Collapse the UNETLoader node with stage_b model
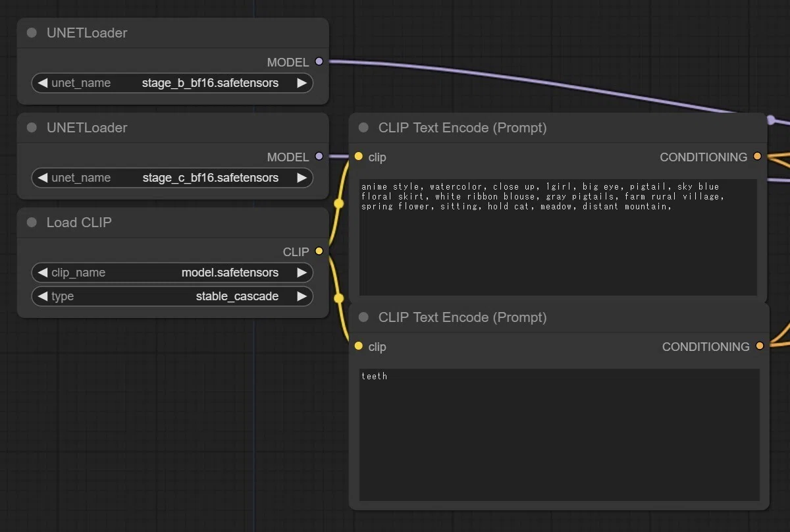Screen dimensions: 790x532 [x=32, y=33]
